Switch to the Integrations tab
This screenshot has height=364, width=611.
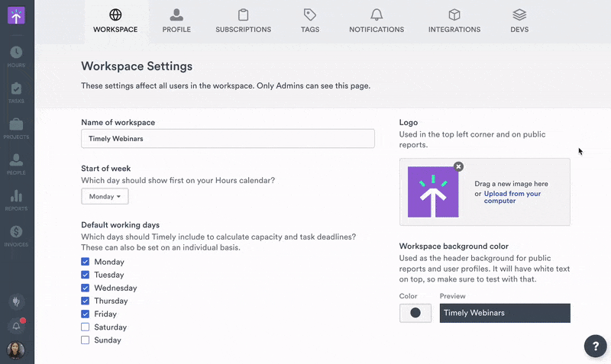[454, 21]
